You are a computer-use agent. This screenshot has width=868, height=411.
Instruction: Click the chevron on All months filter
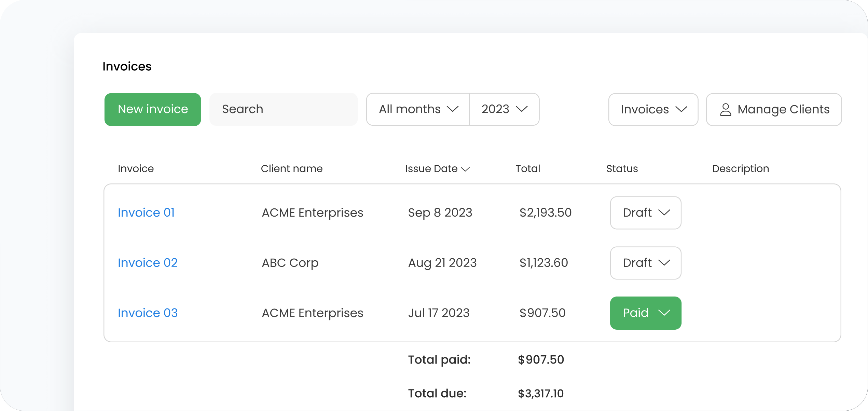click(x=453, y=109)
